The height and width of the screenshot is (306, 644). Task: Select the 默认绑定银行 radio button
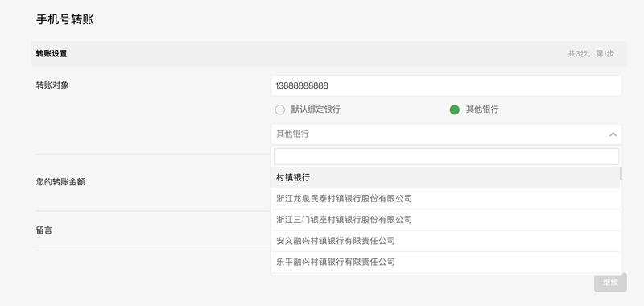(x=279, y=110)
